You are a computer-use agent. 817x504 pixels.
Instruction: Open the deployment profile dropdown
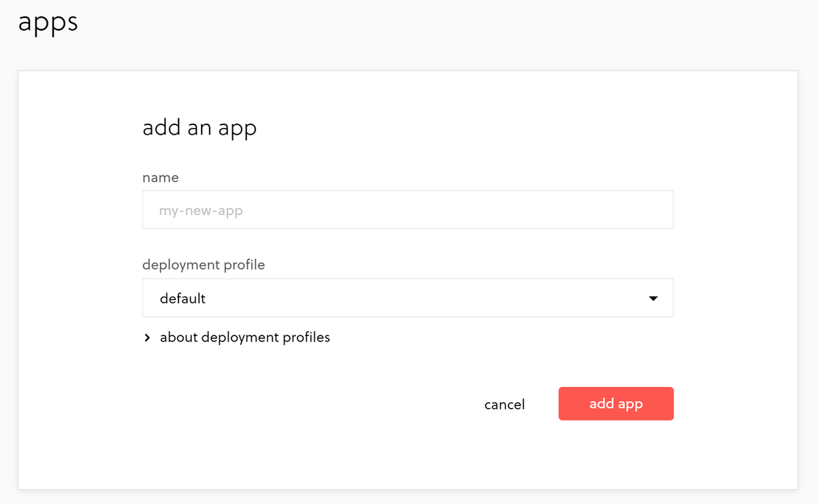click(407, 298)
